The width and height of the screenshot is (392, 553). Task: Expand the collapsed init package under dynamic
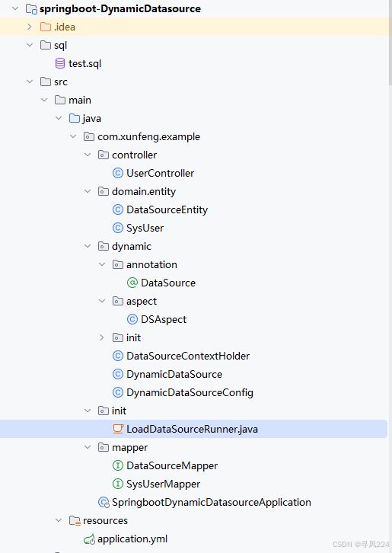pos(102,337)
